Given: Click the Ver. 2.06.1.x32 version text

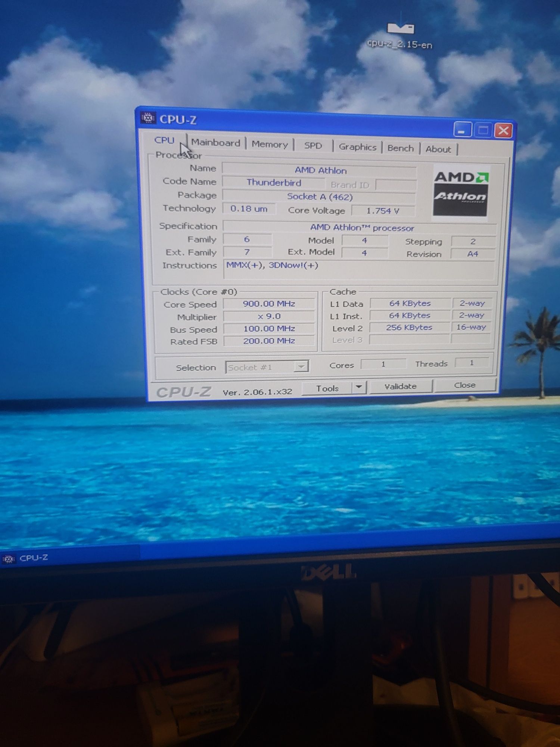Looking at the screenshot, I should [x=258, y=392].
